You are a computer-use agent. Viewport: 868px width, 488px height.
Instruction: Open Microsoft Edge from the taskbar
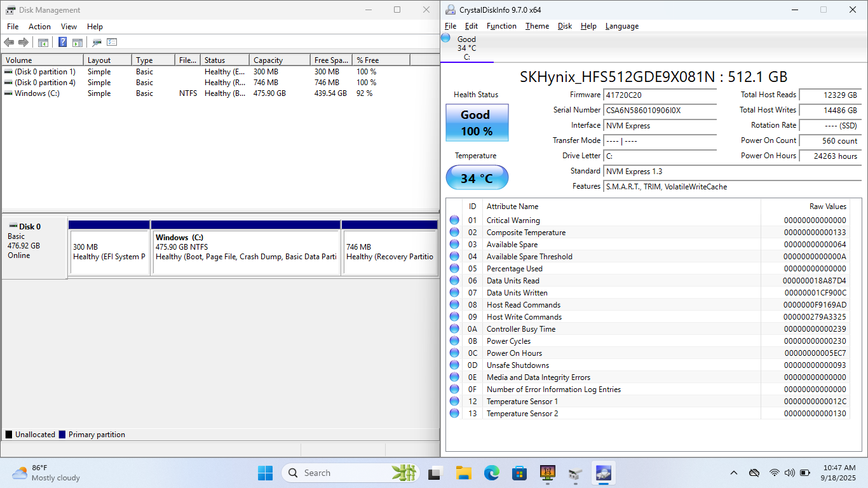[x=491, y=473]
